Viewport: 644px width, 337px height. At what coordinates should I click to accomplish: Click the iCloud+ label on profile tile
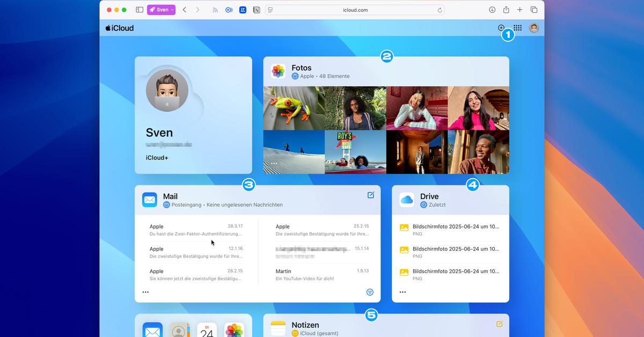point(157,158)
